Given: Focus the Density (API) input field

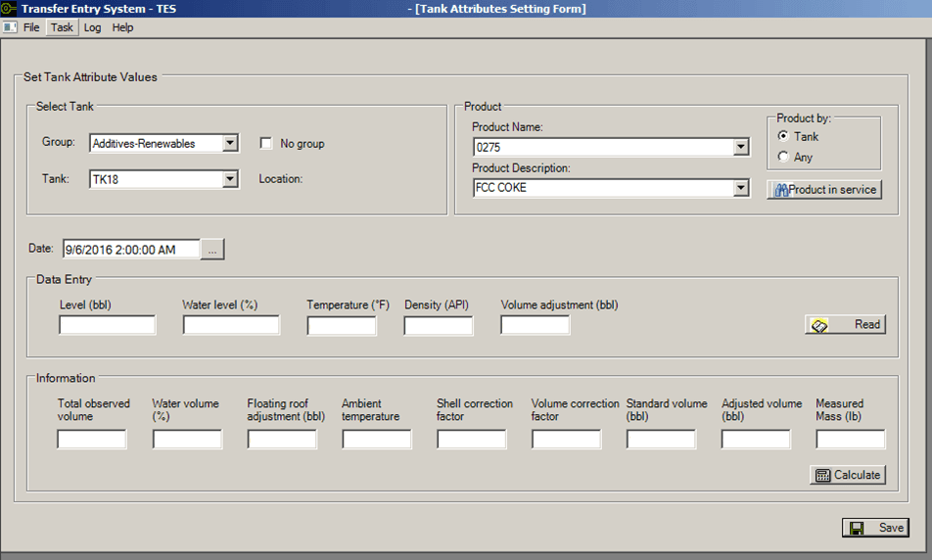Looking at the screenshot, I should pyautogui.click(x=438, y=326).
